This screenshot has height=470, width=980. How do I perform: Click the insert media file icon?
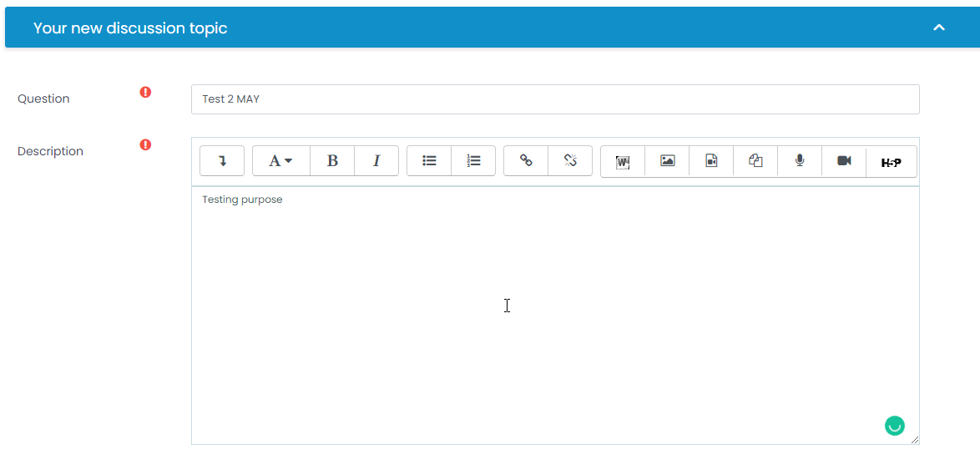point(711,161)
